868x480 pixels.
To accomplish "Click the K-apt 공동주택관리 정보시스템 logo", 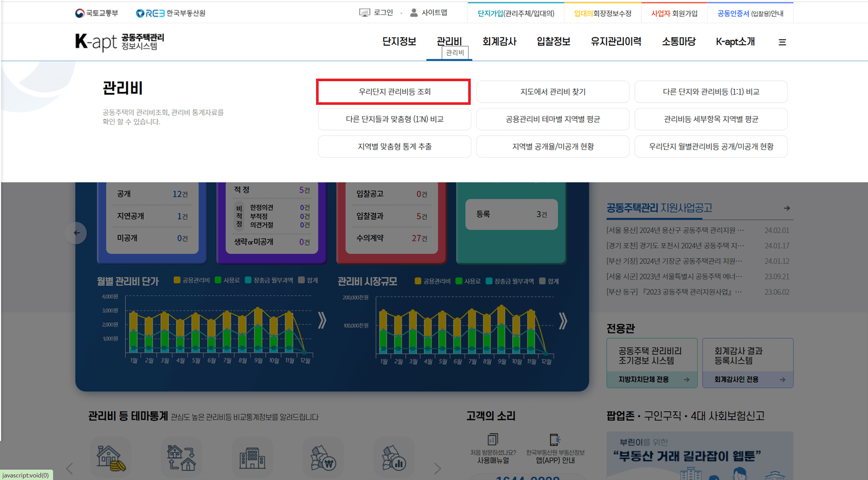I will 119,42.
